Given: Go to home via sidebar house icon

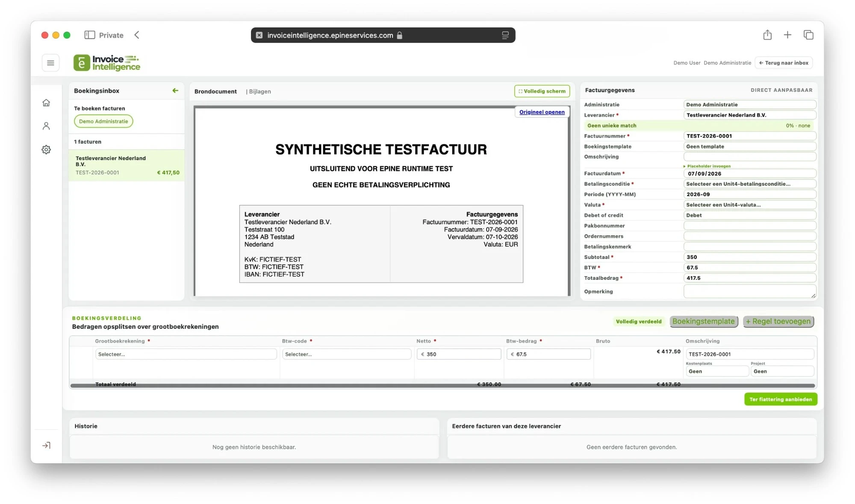Looking at the screenshot, I should coord(46,103).
